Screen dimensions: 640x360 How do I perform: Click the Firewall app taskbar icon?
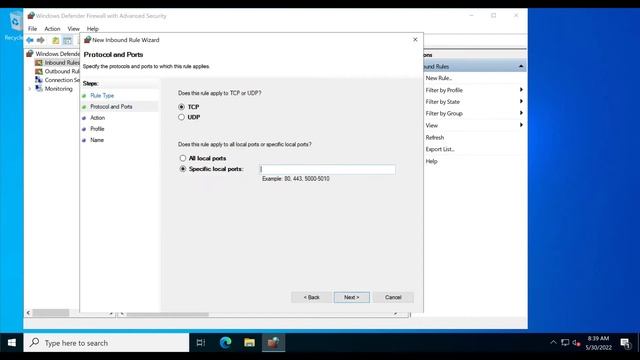coord(273,342)
